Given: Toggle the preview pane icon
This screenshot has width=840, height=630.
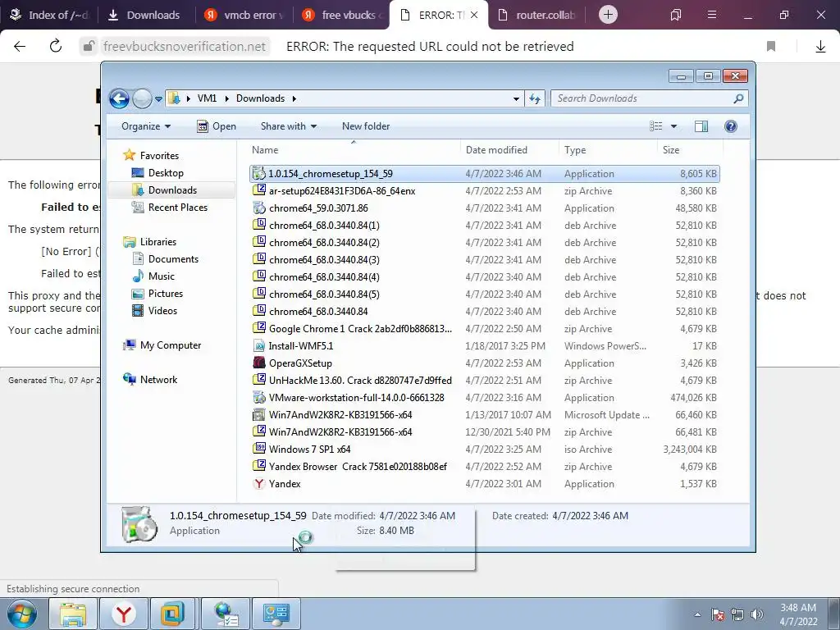Looking at the screenshot, I should [701, 126].
